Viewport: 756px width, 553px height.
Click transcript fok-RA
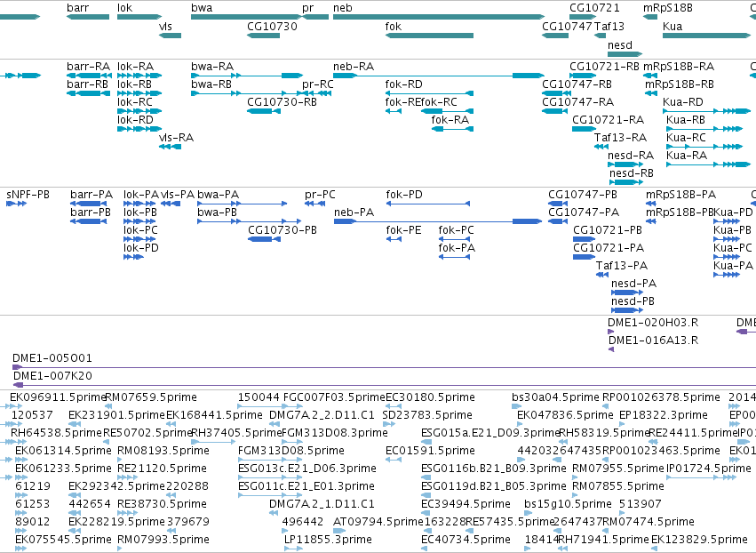[x=450, y=120]
